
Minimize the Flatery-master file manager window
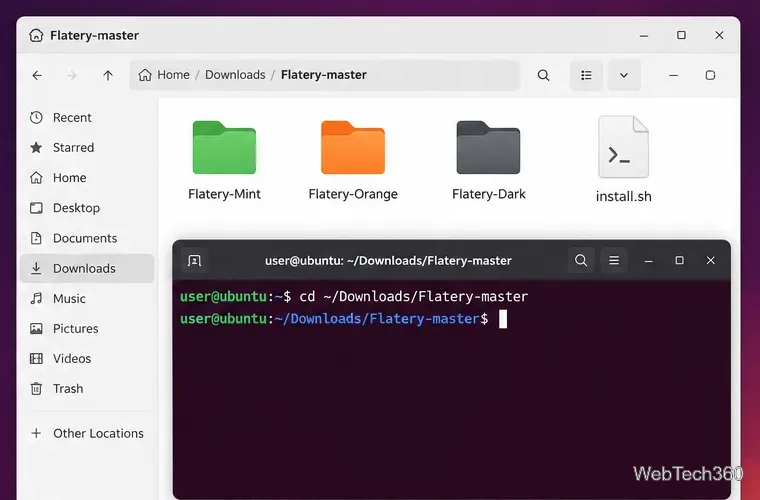644,35
